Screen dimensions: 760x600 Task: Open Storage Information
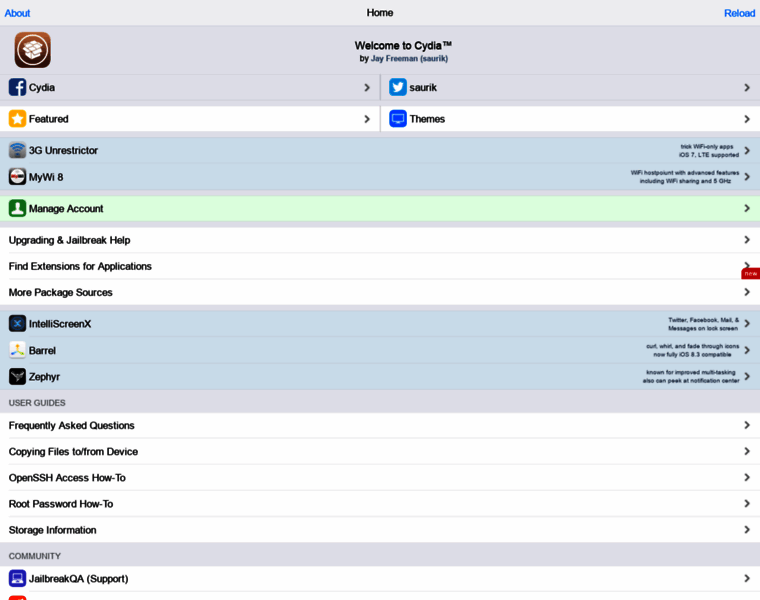(x=380, y=530)
